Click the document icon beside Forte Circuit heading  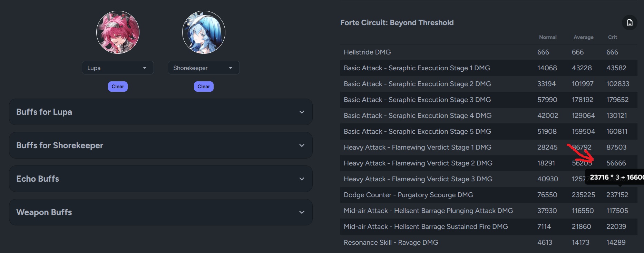point(630,23)
